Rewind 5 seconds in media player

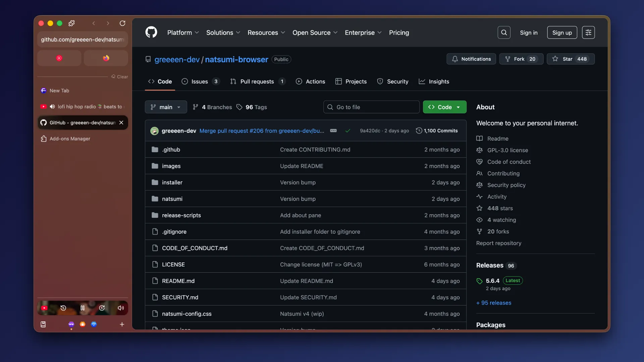pos(63,308)
